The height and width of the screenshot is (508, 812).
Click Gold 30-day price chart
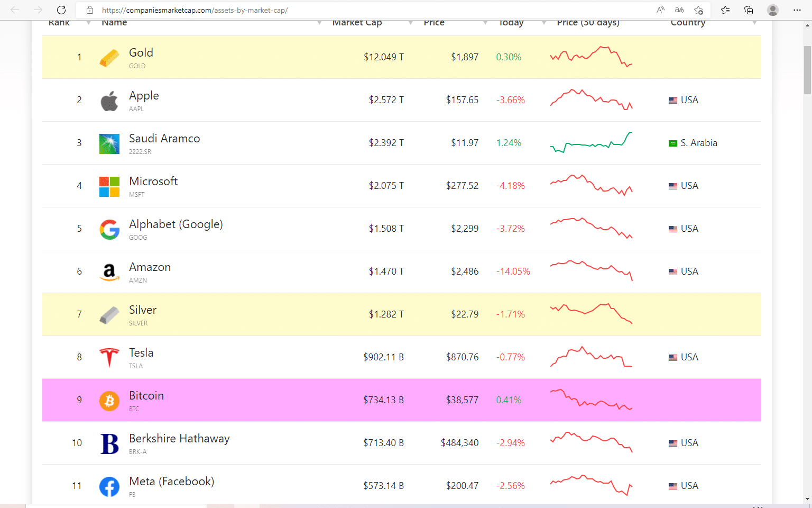click(591, 57)
